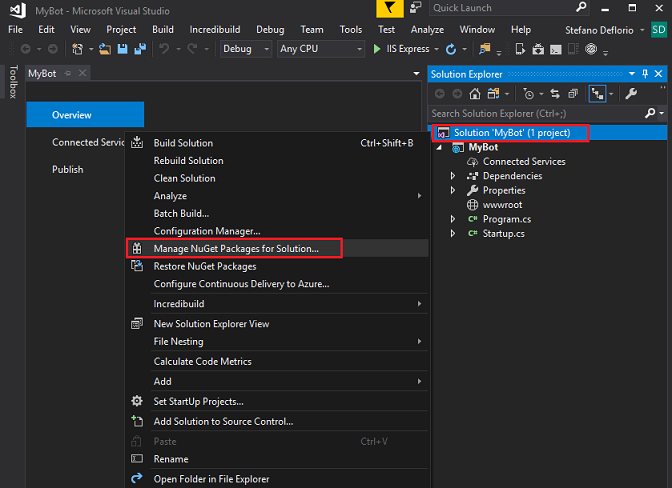Click the Properties wrench icon in Solution Explorer toolbar
Viewport: 672px width, 488px height.
[630, 94]
